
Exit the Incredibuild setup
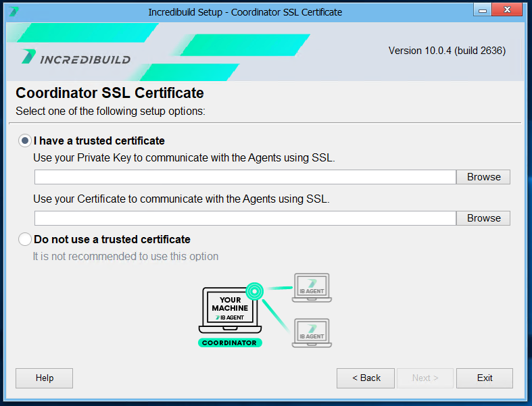[484, 378]
